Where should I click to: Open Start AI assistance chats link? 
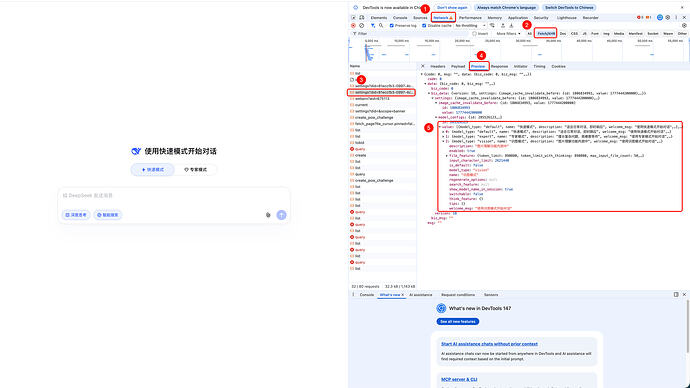[x=489, y=344]
